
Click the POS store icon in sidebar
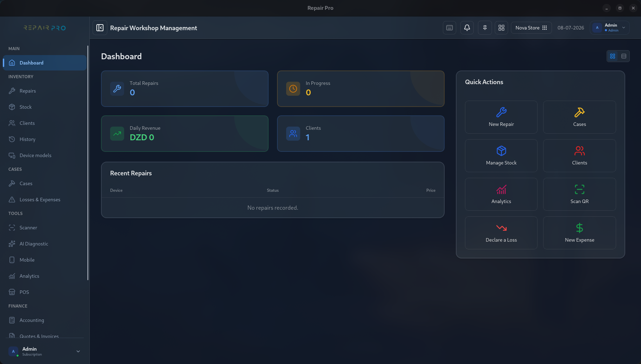12,292
